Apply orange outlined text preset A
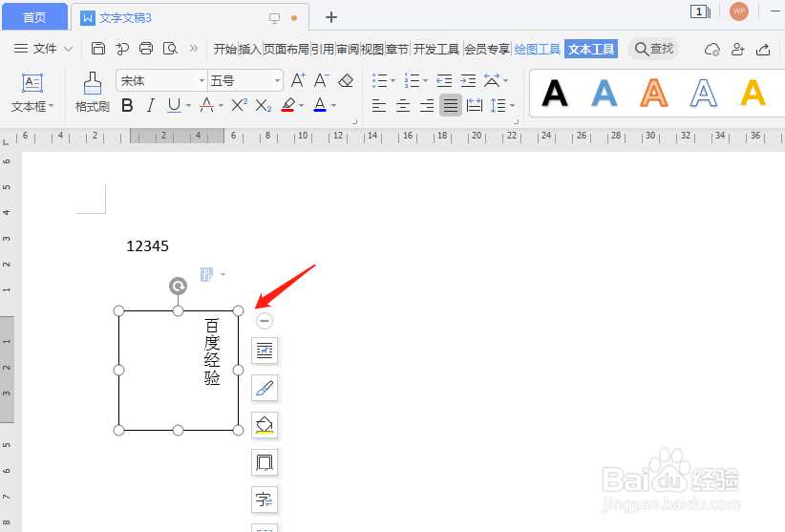Viewport: 785px width, 532px height. pyautogui.click(x=654, y=93)
